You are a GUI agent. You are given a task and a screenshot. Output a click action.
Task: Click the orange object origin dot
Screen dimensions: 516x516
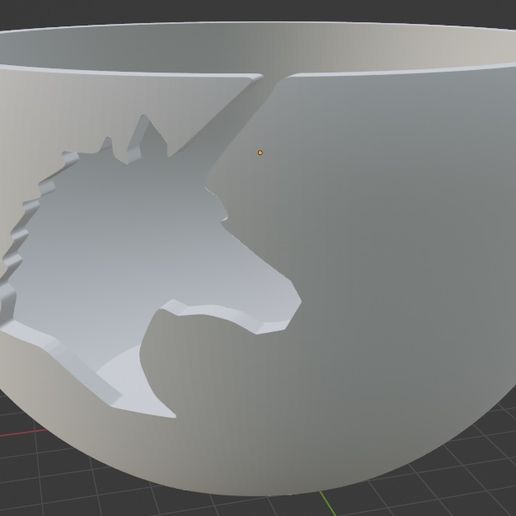tap(260, 153)
